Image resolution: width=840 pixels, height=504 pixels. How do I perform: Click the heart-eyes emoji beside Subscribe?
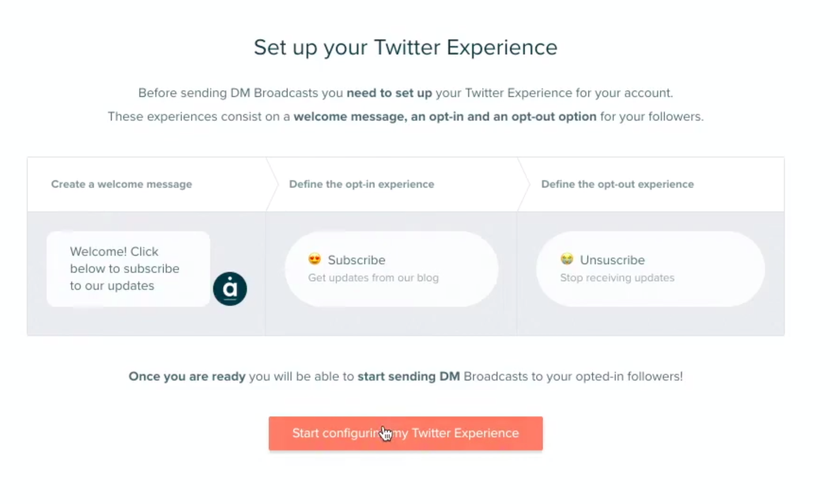314,259
